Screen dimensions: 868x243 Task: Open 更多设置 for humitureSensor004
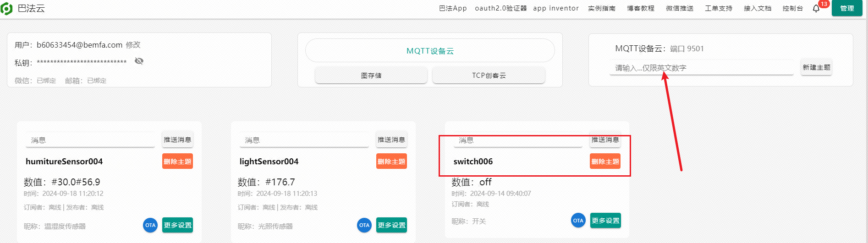coord(177,225)
